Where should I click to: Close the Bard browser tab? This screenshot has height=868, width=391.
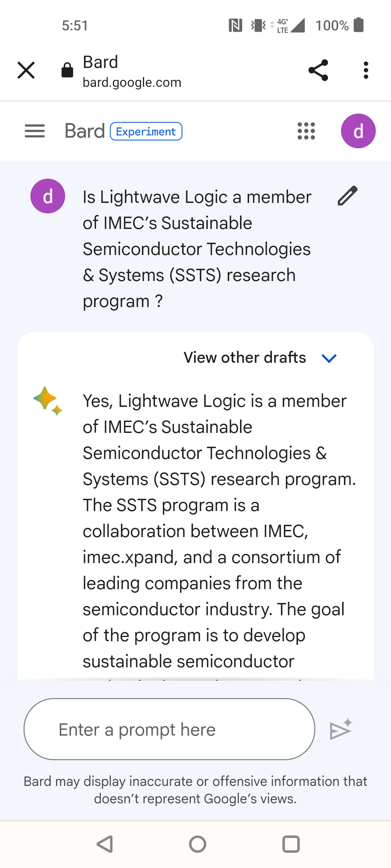pyautogui.click(x=26, y=70)
